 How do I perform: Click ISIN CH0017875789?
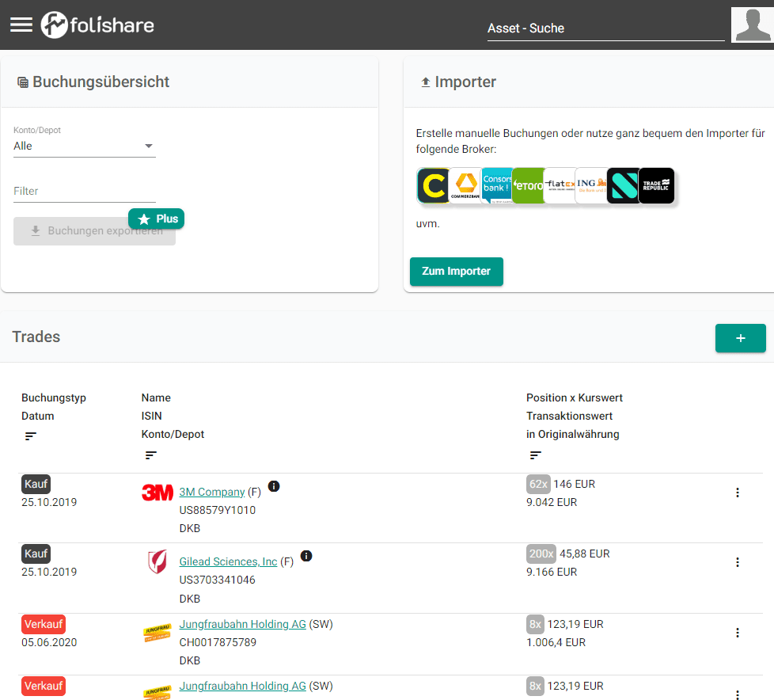218,642
